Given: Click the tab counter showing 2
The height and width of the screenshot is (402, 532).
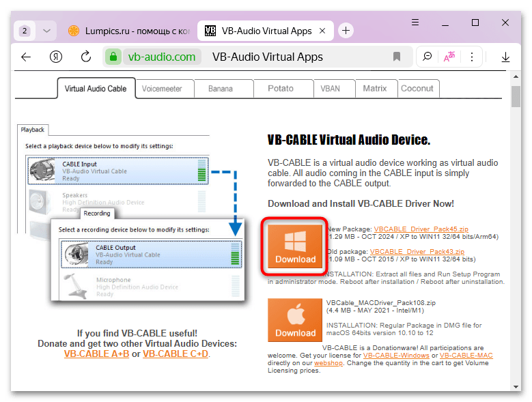Looking at the screenshot, I should (x=25, y=31).
